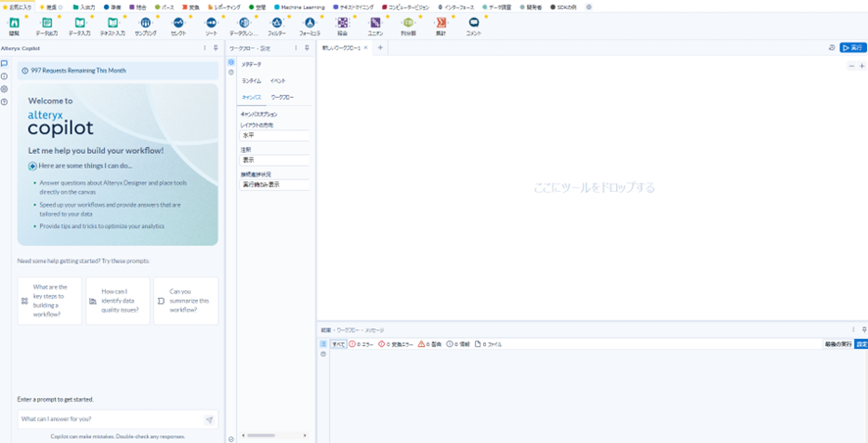Image resolution: width=868 pixels, height=443 pixels.
Task: Open the Preparation (準備) palette tab
Action: click(x=113, y=7)
